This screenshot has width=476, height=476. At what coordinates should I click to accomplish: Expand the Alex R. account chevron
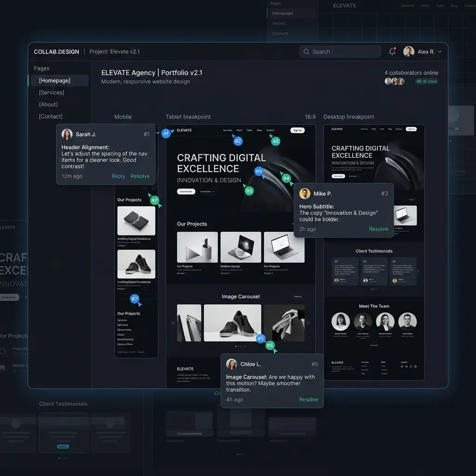coord(440,52)
